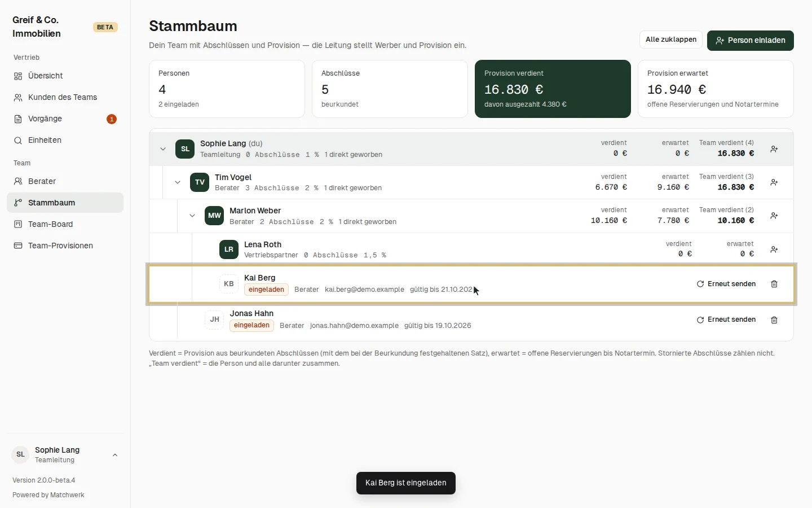This screenshot has height=508, width=812.
Task: Invite a person under Sophie Lang
Action: [774, 149]
